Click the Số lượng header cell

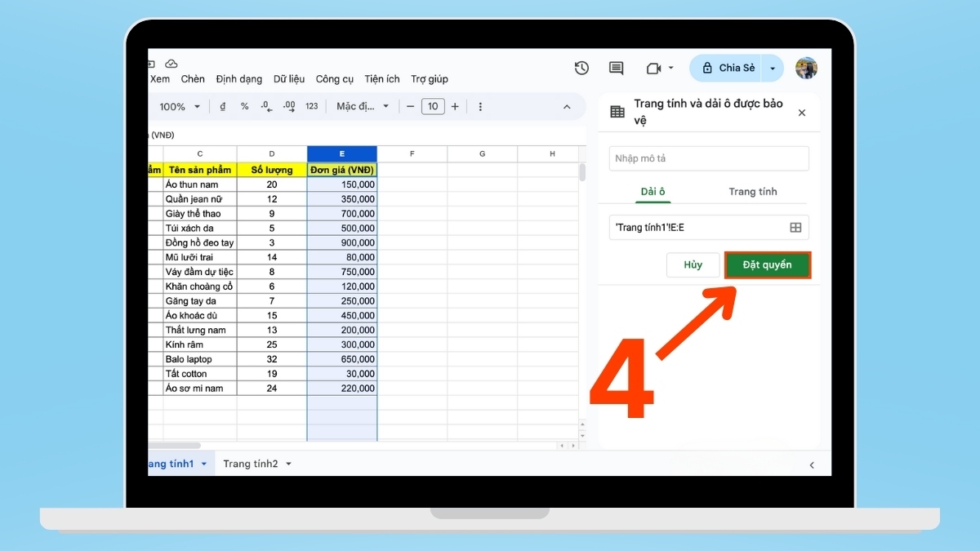pyautogui.click(x=272, y=170)
